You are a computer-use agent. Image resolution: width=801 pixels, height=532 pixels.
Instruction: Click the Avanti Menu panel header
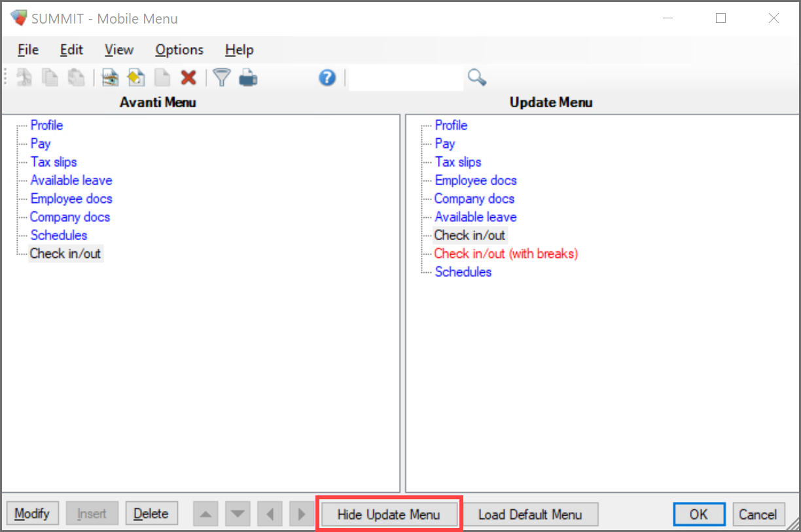(x=158, y=102)
